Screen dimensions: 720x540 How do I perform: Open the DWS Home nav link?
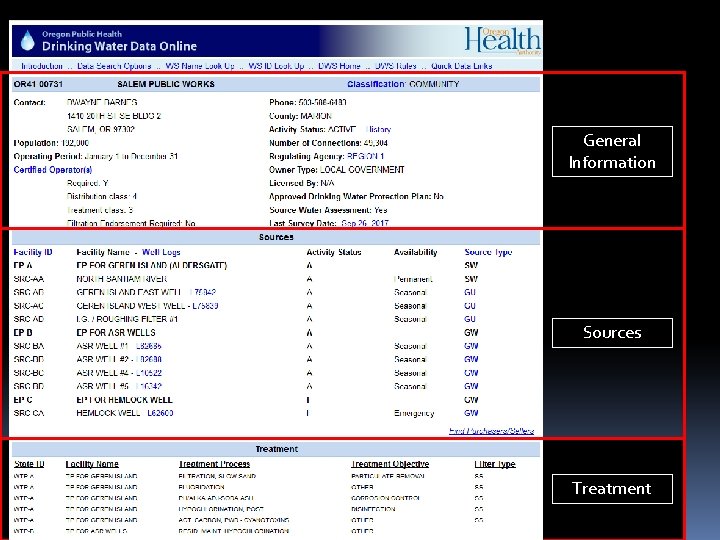[x=339, y=66]
